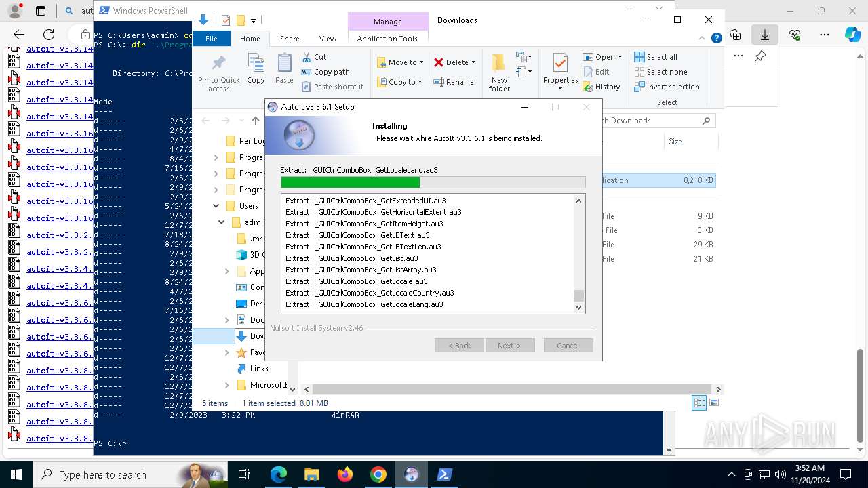Open Task View on taskbar
Viewport: 868px width, 488px height.
click(x=244, y=474)
